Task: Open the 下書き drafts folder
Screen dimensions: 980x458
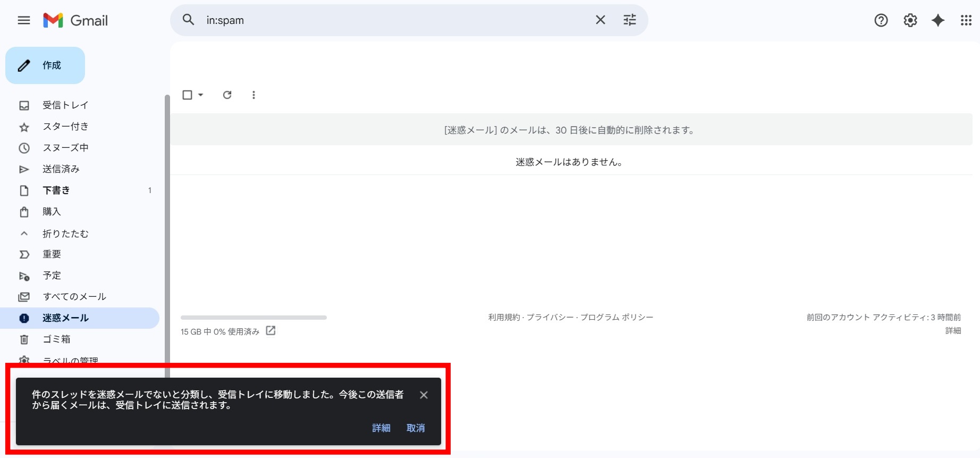Action: point(56,190)
